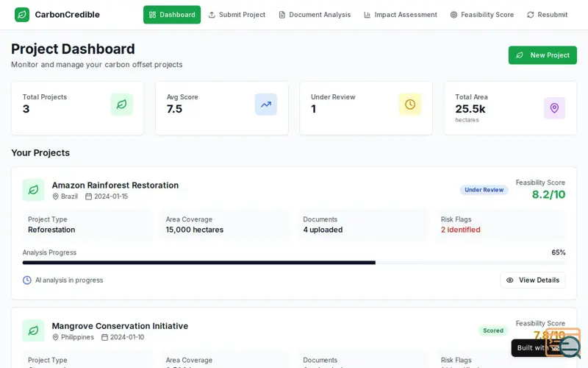
Task: Click the 8.2/10 feasibility score
Action: 548,194
